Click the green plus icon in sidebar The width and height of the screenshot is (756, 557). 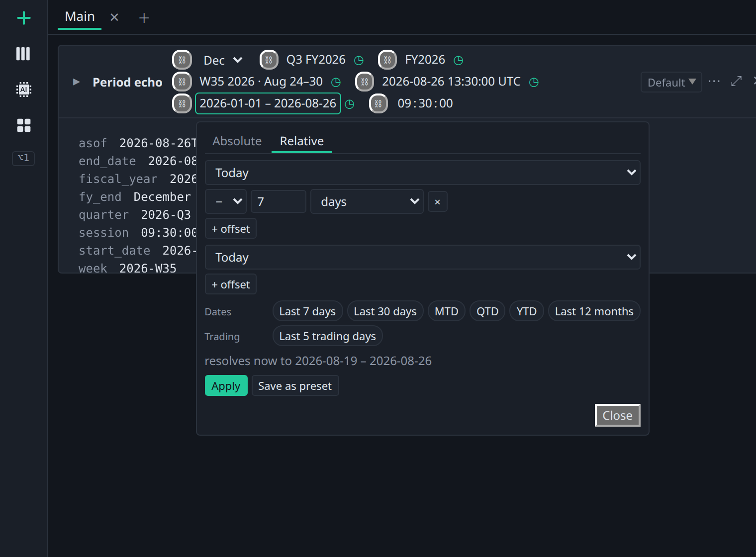click(23, 18)
